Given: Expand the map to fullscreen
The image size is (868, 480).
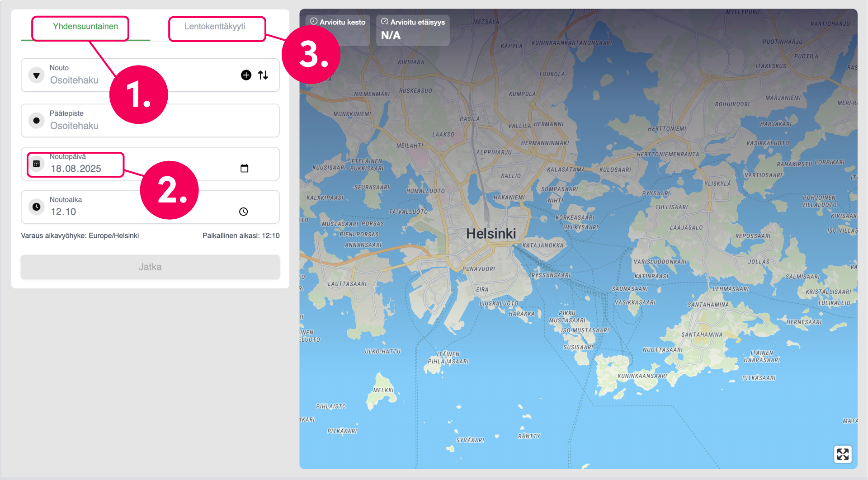Looking at the screenshot, I should (x=843, y=454).
